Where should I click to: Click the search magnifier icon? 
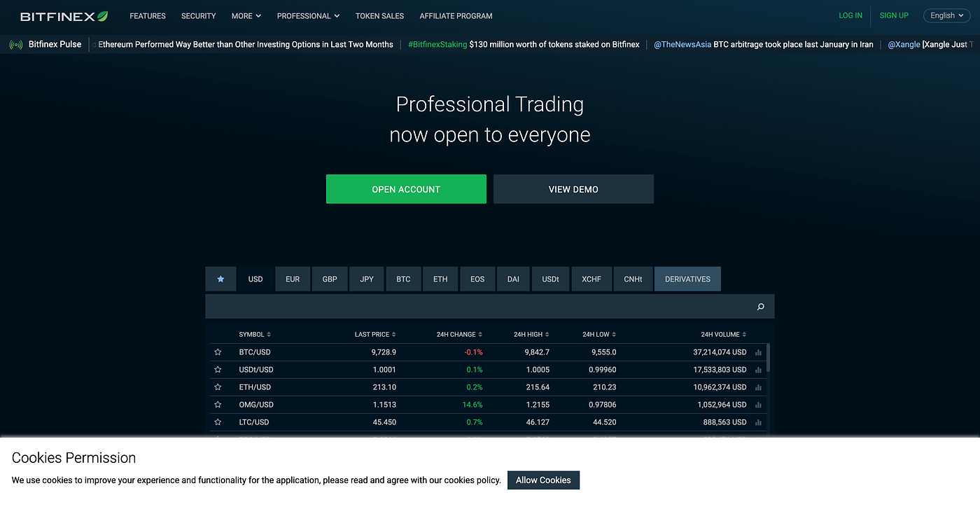pyautogui.click(x=761, y=307)
